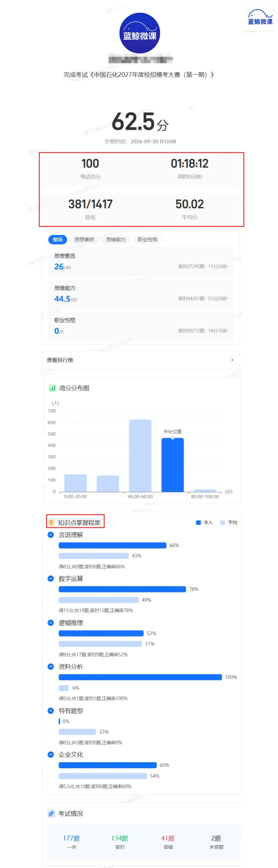Click the 蓝鲸微课 logo in the corner

point(260,18)
